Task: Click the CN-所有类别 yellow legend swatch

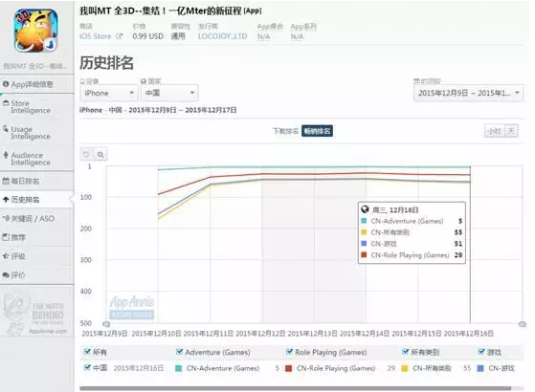Action: click(x=405, y=368)
